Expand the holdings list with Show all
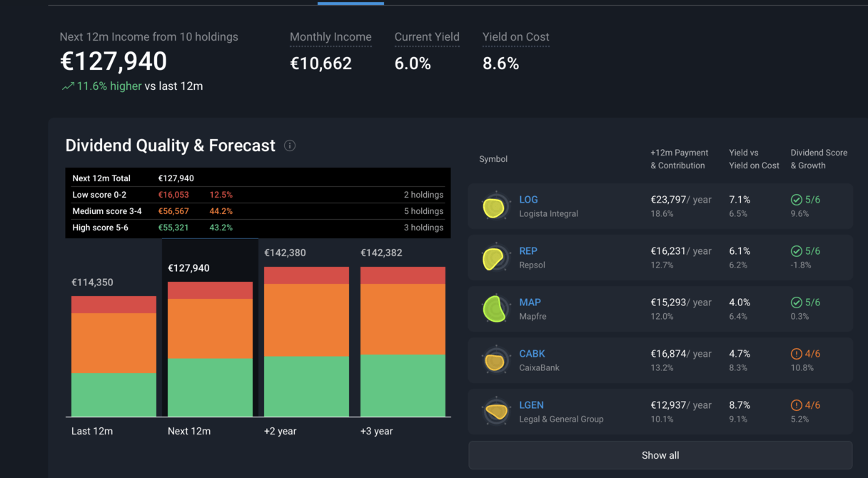 [x=660, y=455]
